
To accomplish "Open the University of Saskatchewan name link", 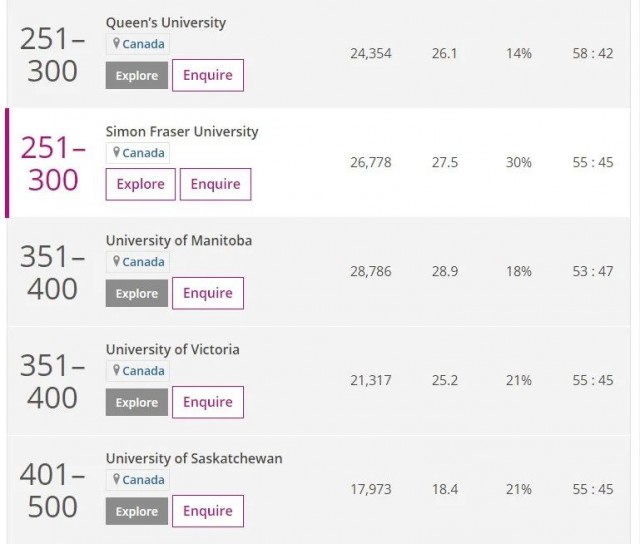I will pyautogui.click(x=194, y=458).
